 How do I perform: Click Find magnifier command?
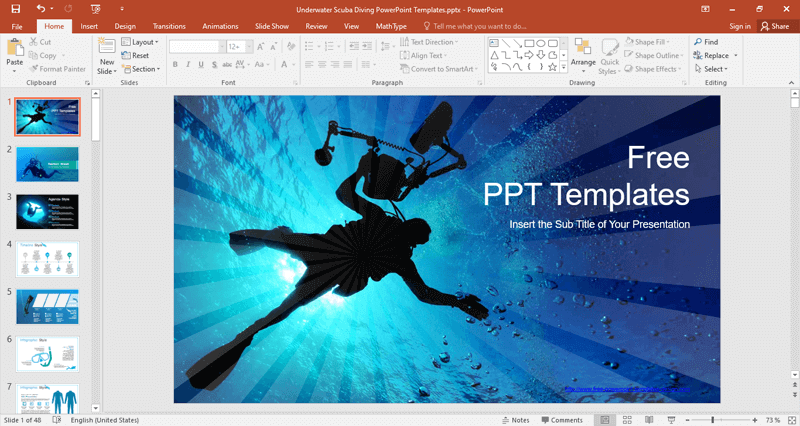(706, 42)
